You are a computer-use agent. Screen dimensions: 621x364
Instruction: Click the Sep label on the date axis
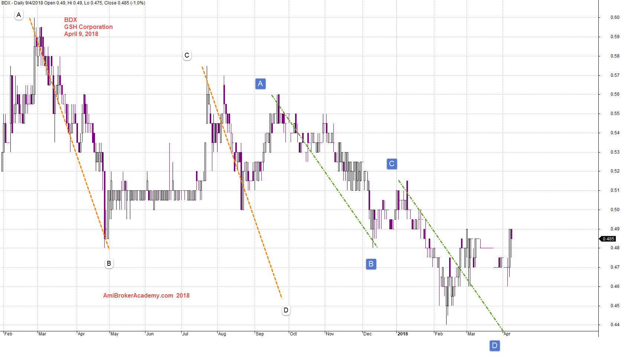pyautogui.click(x=260, y=334)
